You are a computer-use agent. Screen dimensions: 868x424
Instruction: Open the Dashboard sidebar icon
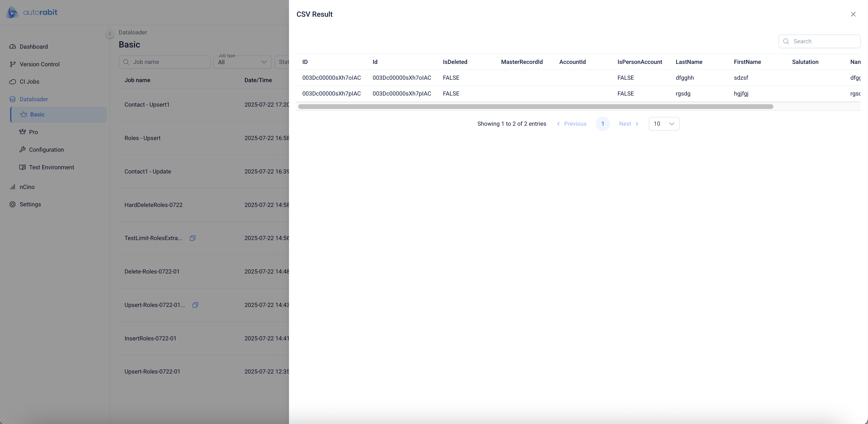(13, 47)
